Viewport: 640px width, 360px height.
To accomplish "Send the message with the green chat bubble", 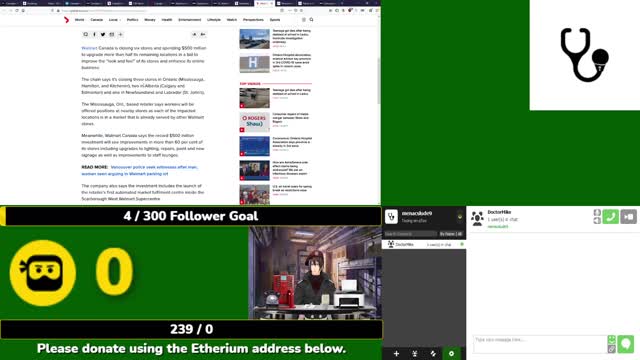I will tap(625, 344).
